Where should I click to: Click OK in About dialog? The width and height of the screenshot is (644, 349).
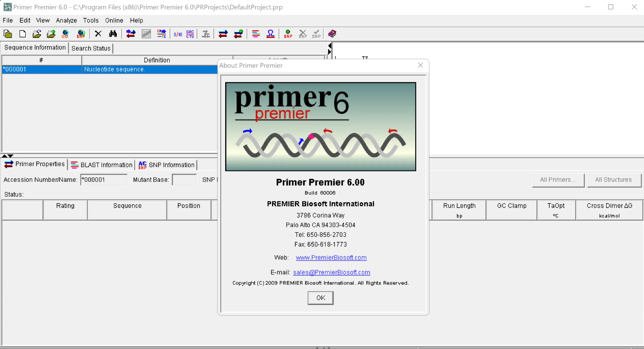321,298
